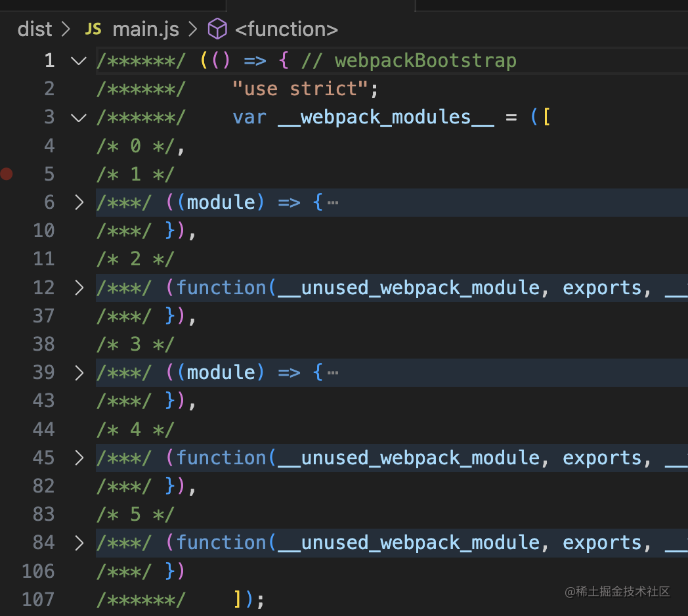Click the closing }), on line 37
The height and width of the screenshot is (616, 688).
coord(181,316)
